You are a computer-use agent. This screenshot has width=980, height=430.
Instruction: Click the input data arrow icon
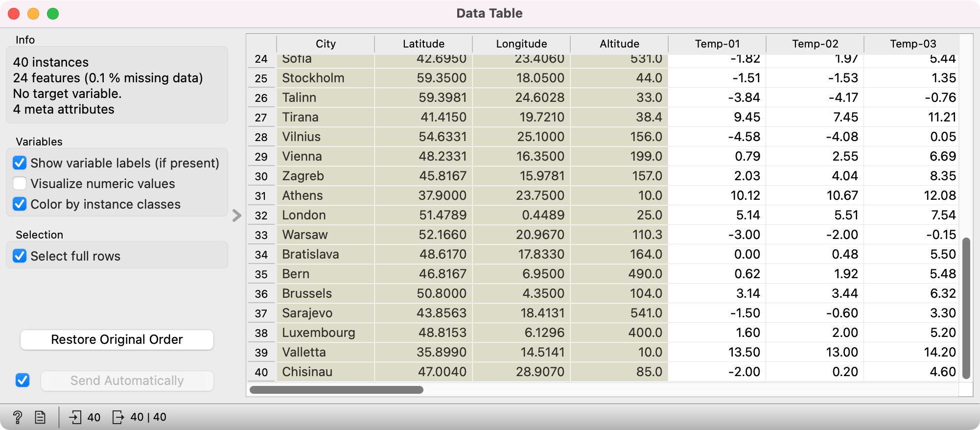tap(75, 417)
